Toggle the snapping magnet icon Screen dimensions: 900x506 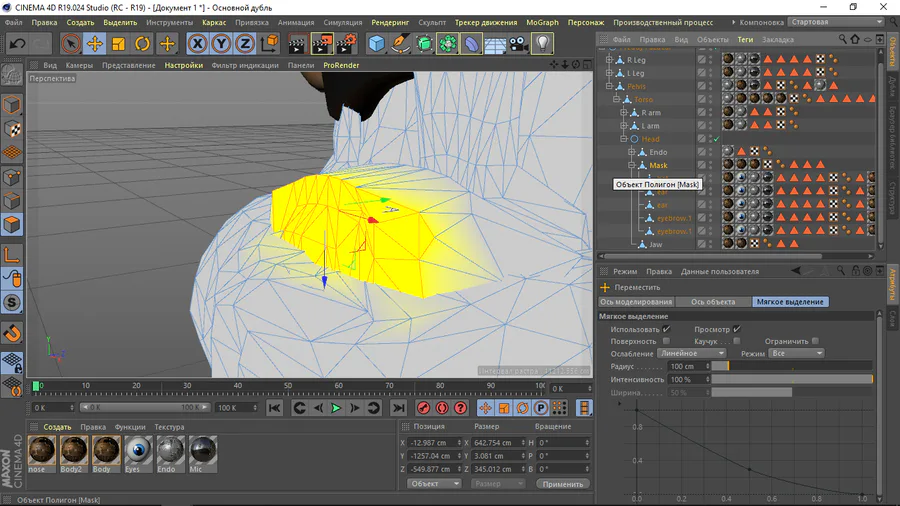coord(12,333)
